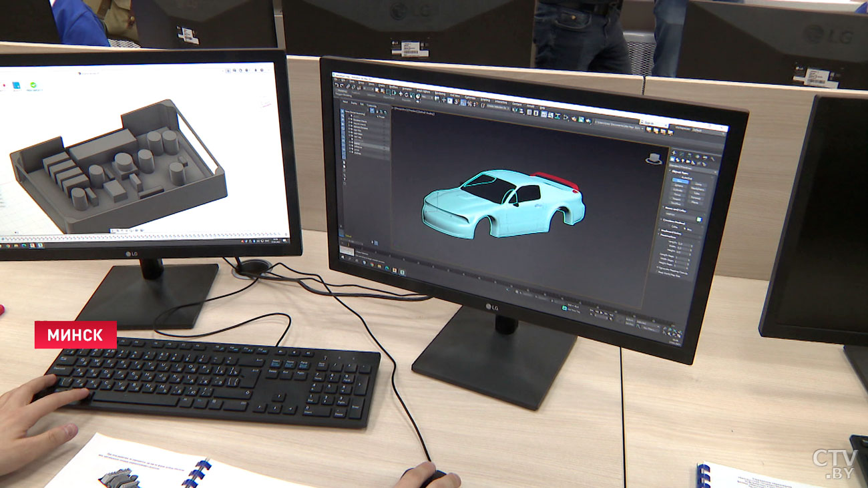The image size is (868, 488).
Task: Collapse the Parameters rollout
Action: click(668, 236)
